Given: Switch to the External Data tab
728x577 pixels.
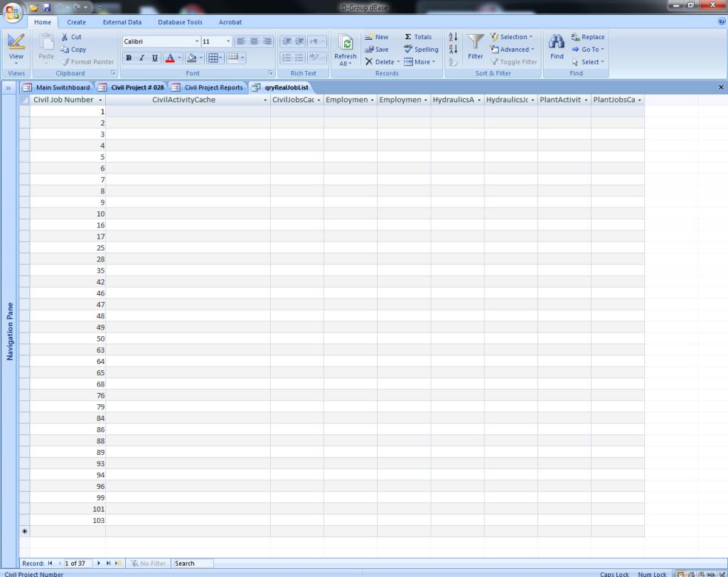Looking at the screenshot, I should 122,22.
